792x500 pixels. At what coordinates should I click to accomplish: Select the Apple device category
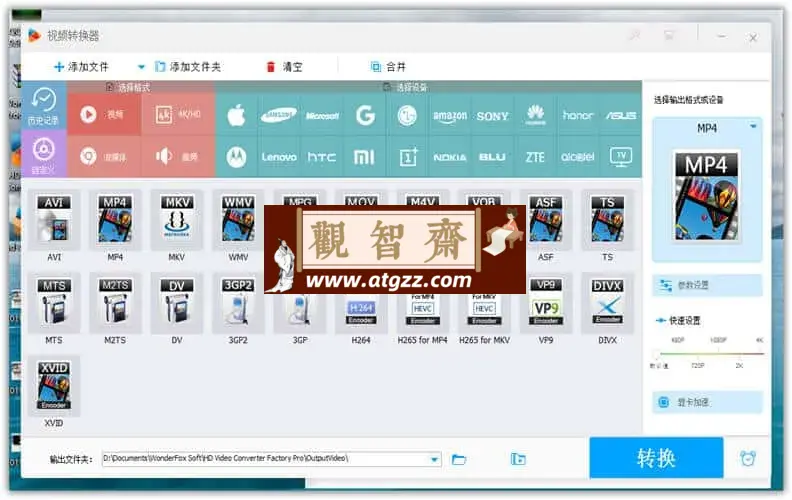(x=236, y=116)
